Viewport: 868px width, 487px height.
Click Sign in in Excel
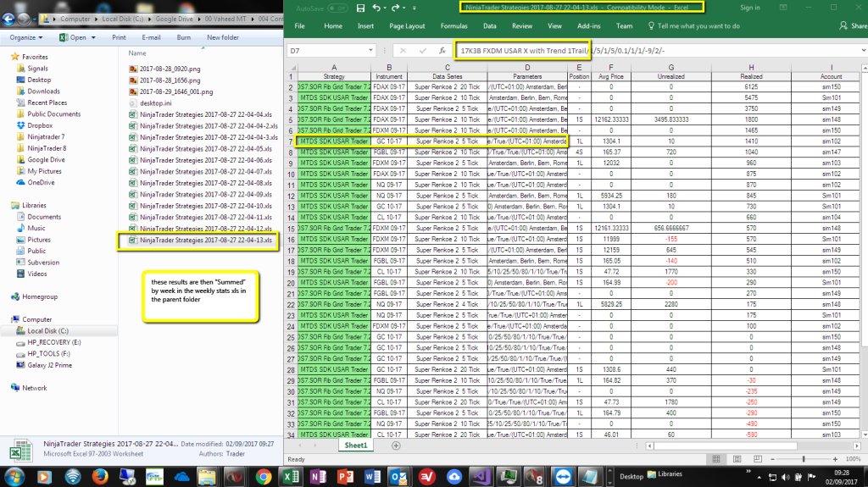(x=750, y=8)
